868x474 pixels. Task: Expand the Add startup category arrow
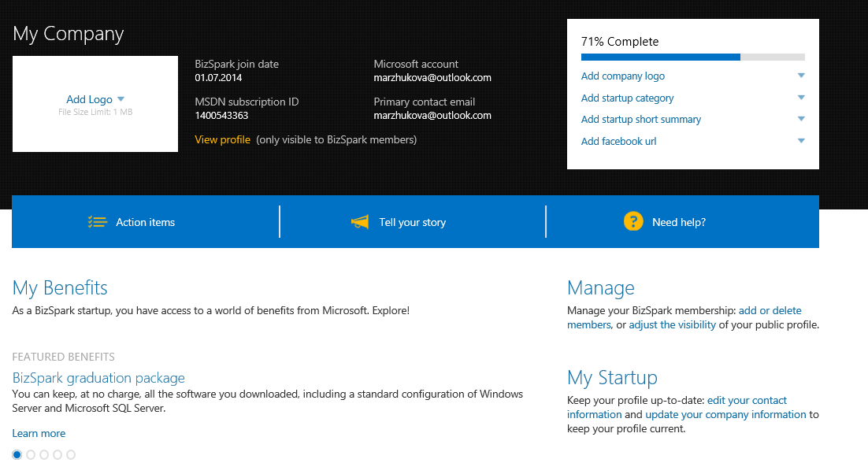tap(801, 98)
